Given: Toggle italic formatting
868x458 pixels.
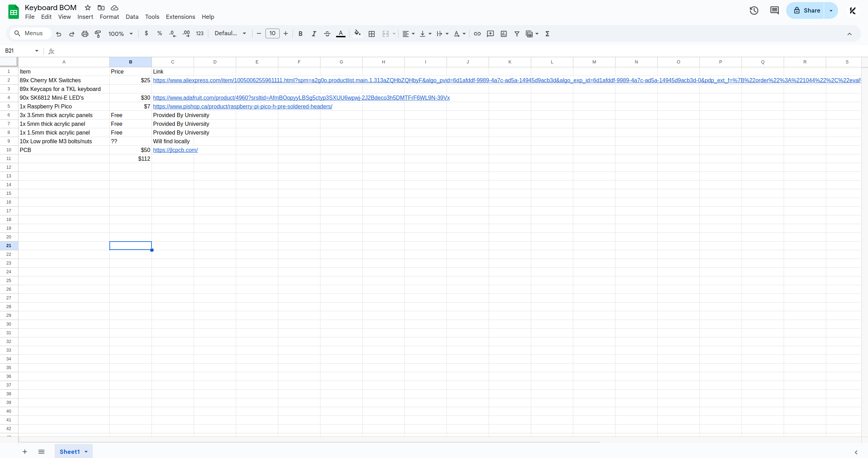Looking at the screenshot, I should 313,33.
